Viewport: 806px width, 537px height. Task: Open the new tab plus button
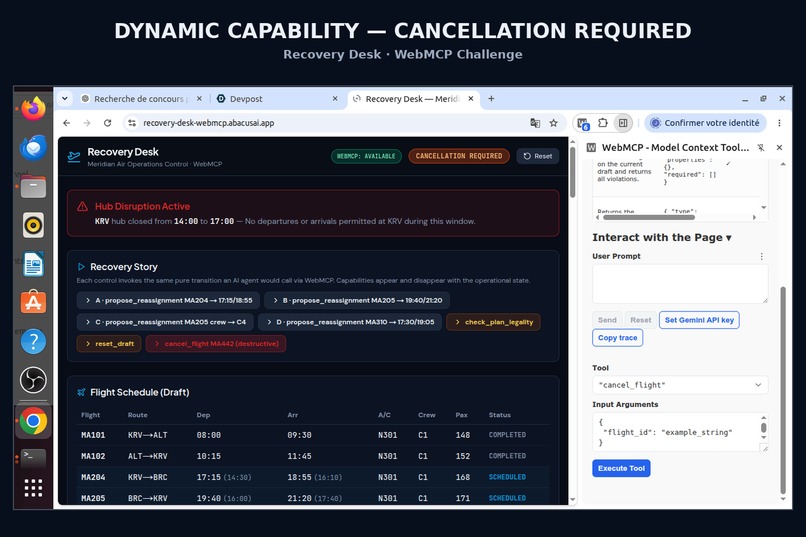(491, 98)
